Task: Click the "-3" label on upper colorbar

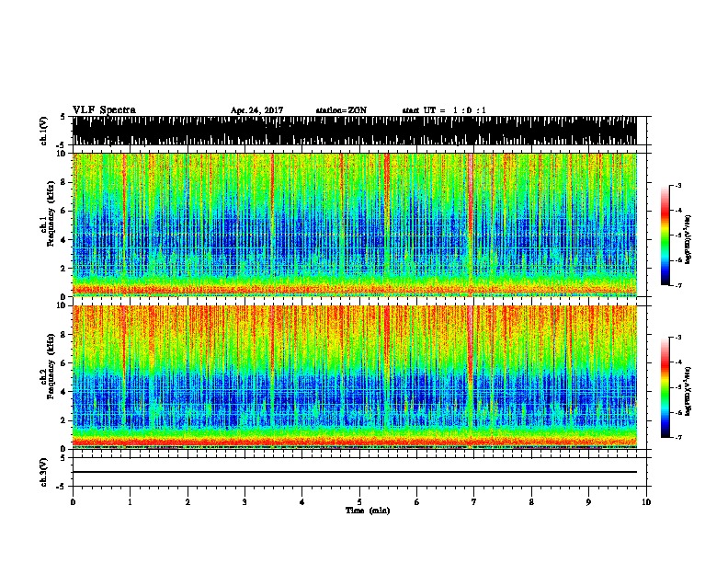Action: [678, 185]
